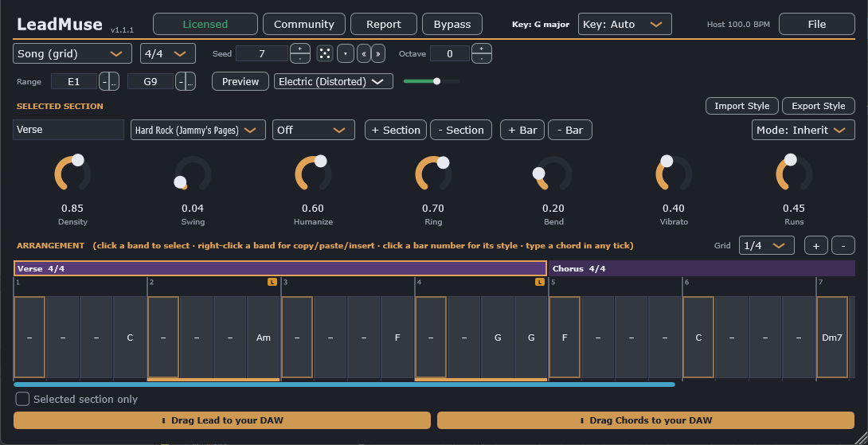
Task: Open the Mode: Inherit dropdown
Action: [x=803, y=130]
